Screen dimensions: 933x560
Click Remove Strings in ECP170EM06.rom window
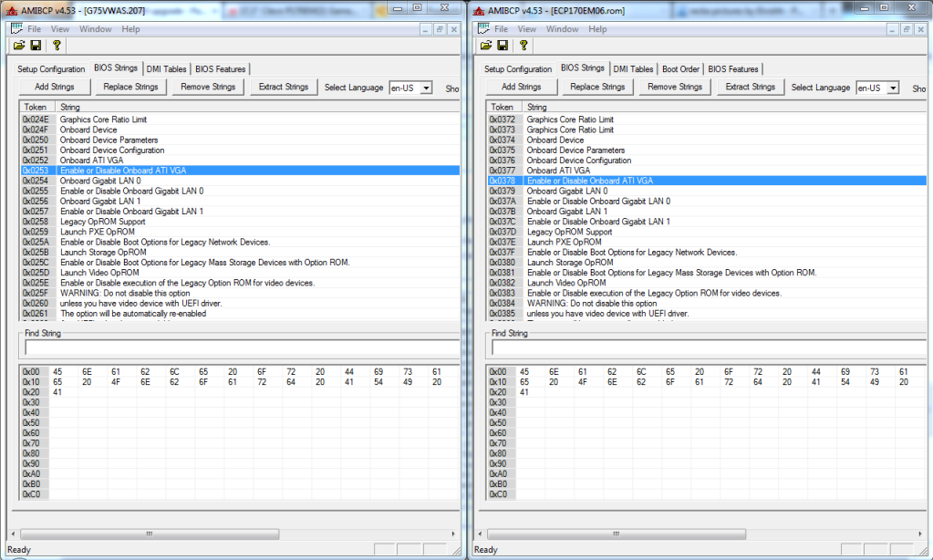click(x=675, y=87)
